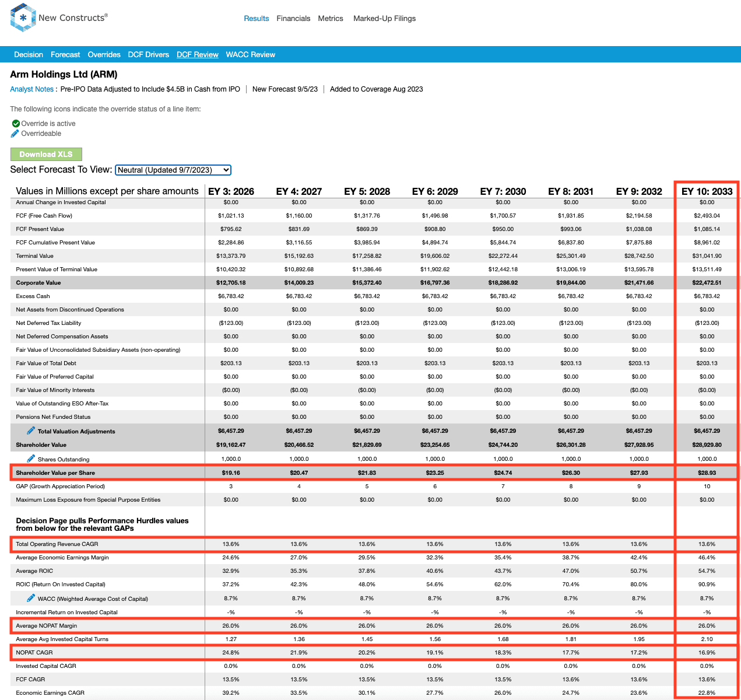Viewport: 741px width, 700px height.
Task: Click the EY 7: 2030 column header
Action: coord(503,191)
